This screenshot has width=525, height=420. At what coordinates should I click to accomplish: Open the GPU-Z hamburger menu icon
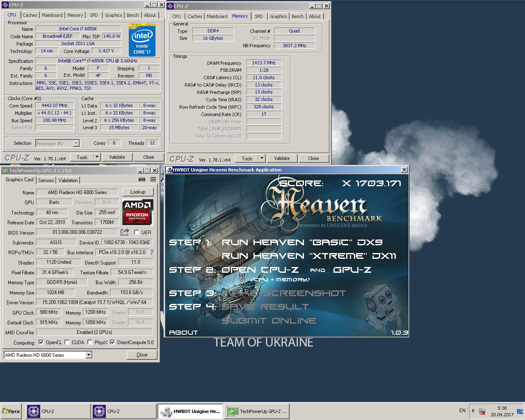click(153, 179)
